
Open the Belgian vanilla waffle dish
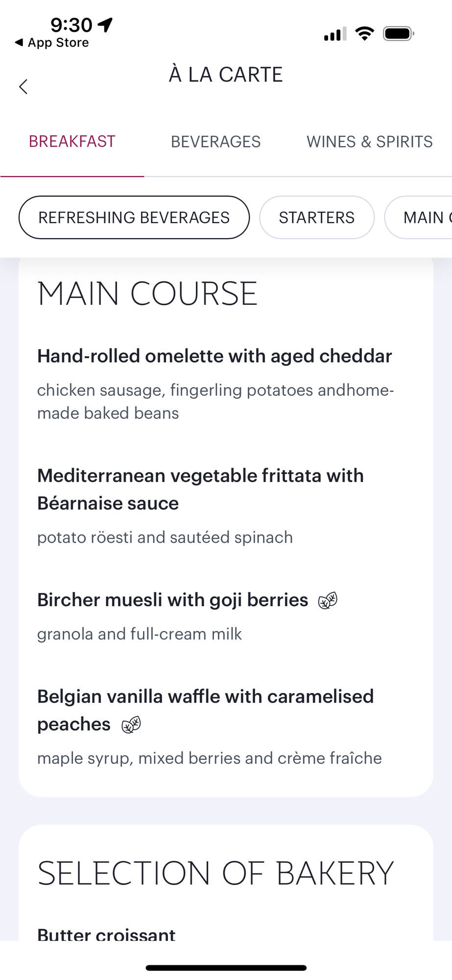click(x=205, y=710)
